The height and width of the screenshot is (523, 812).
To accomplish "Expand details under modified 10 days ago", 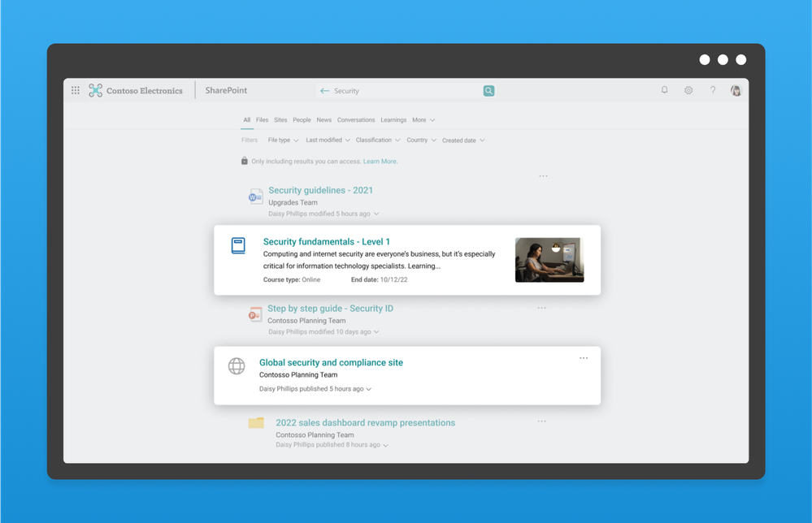I will click(x=376, y=332).
